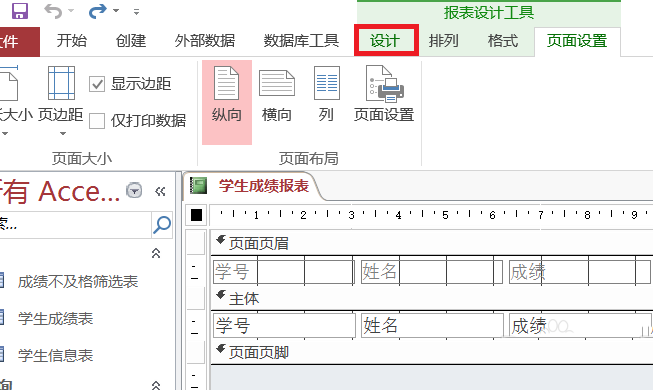Switch to the 设计 ribbon tab
The height and width of the screenshot is (390, 653).
coord(386,41)
